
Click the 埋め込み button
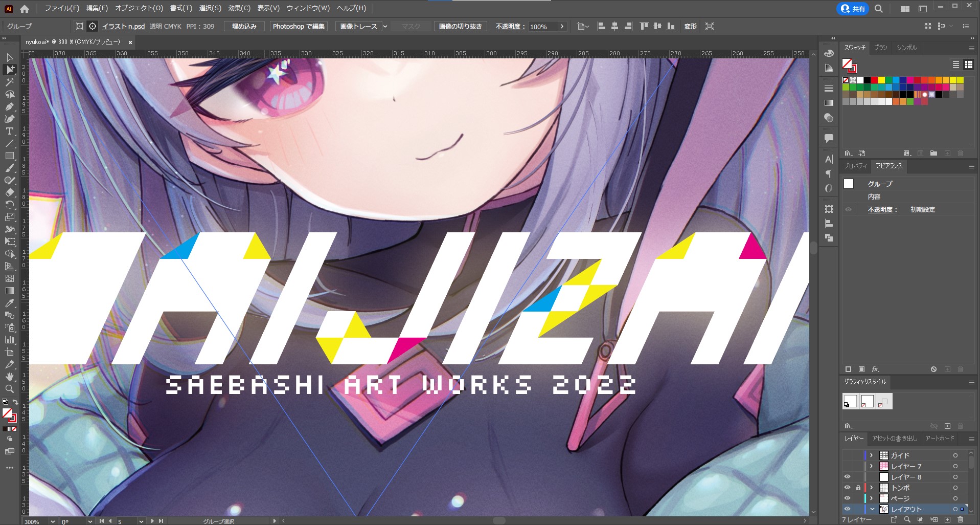244,27
